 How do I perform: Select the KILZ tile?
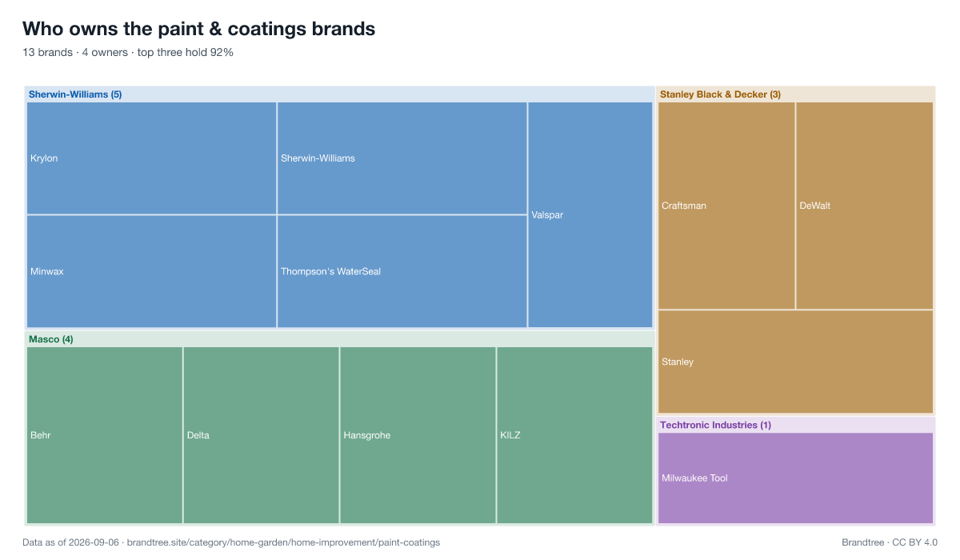(574, 435)
